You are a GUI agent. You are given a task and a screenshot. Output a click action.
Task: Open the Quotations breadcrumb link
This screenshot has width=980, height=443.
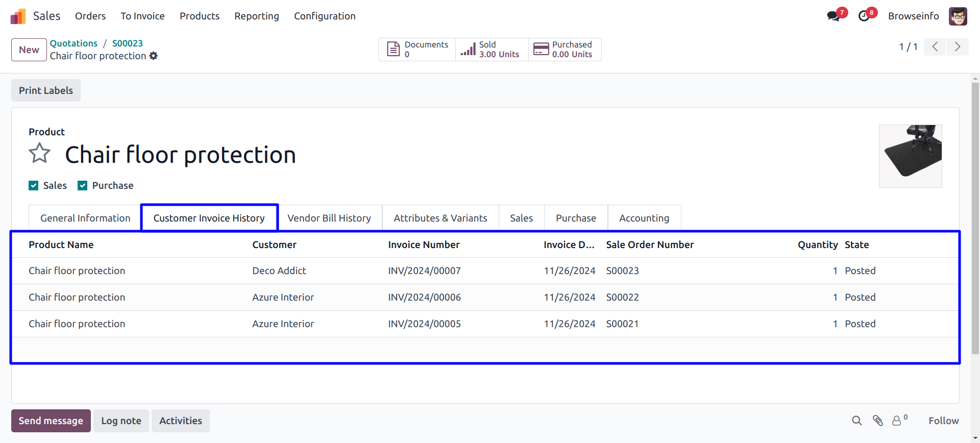pos(73,43)
